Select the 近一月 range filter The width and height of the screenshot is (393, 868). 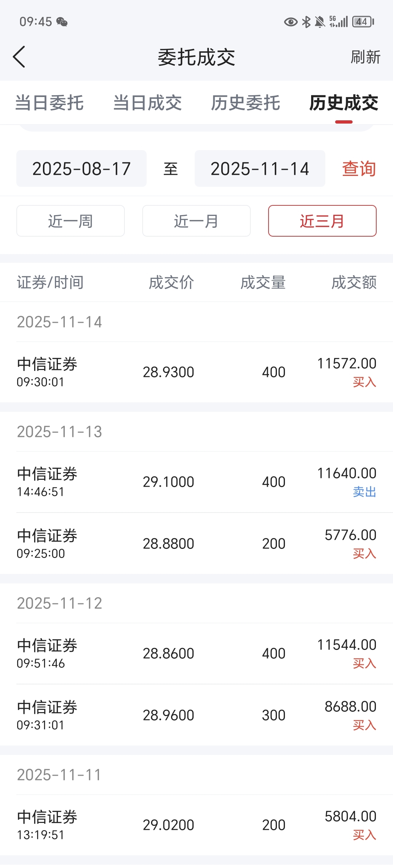pyautogui.click(x=196, y=221)
